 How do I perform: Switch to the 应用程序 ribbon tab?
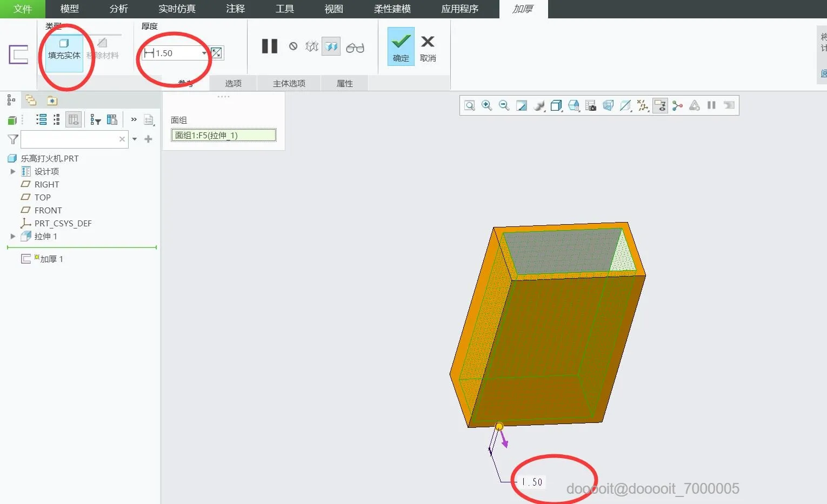tap(460, 9)
